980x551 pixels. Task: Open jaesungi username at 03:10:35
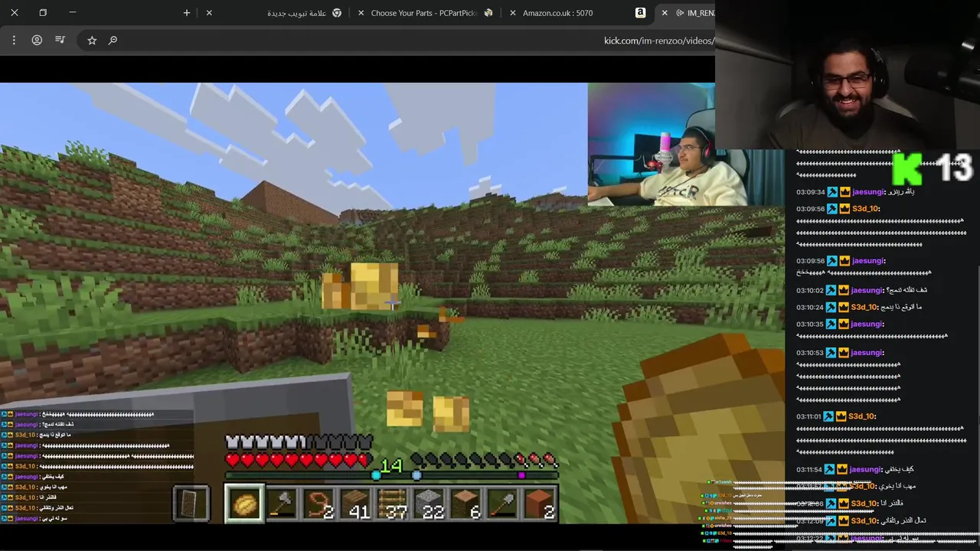(x=867, y=324)
